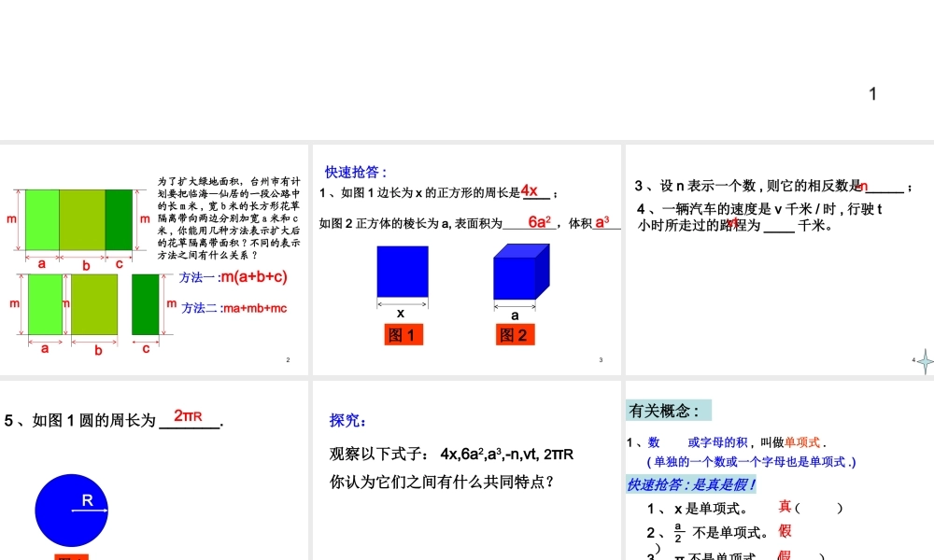Click the 方法一 :m(a+b+c) formula
This screenshot has height=560, width=934.
tap(233, 275)
